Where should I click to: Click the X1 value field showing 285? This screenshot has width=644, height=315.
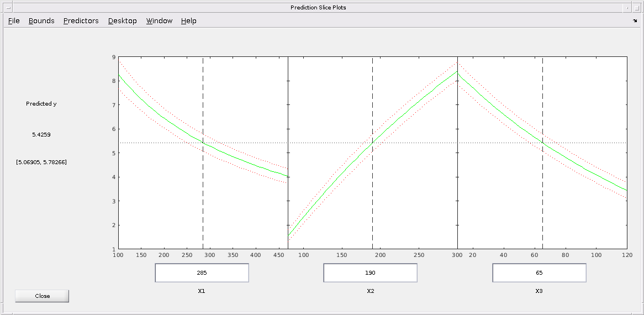(202, 272)
